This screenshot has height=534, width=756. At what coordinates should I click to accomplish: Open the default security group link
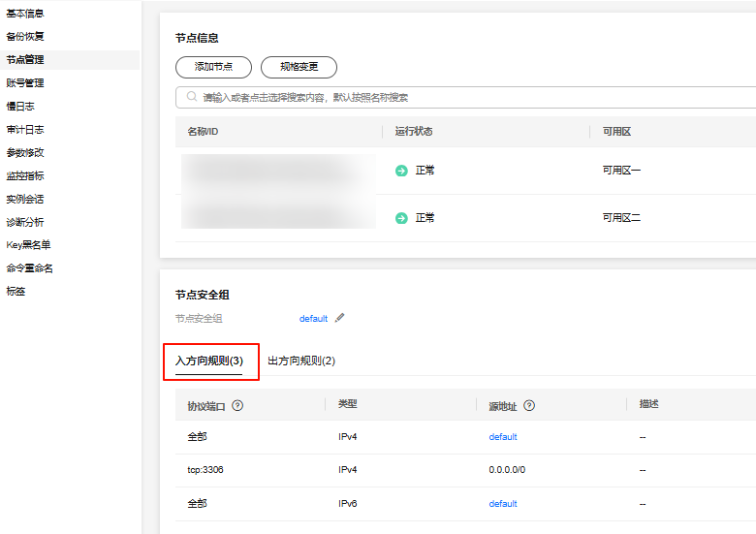click(x=313, y=318)
